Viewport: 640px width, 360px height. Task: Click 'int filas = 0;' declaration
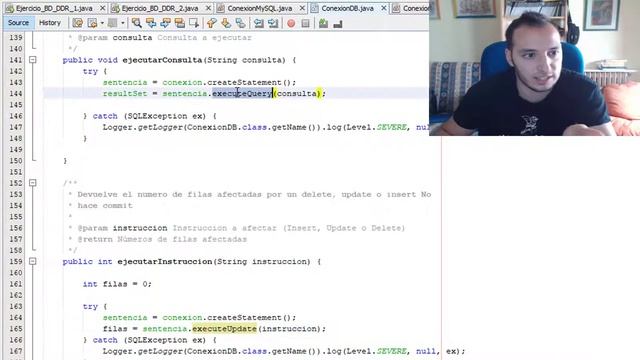[x=117, y=284]
